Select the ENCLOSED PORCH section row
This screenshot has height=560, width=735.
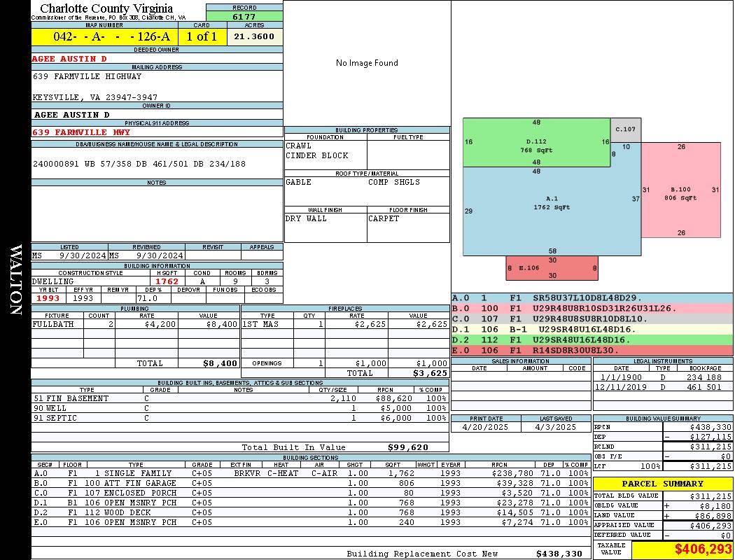311,493
